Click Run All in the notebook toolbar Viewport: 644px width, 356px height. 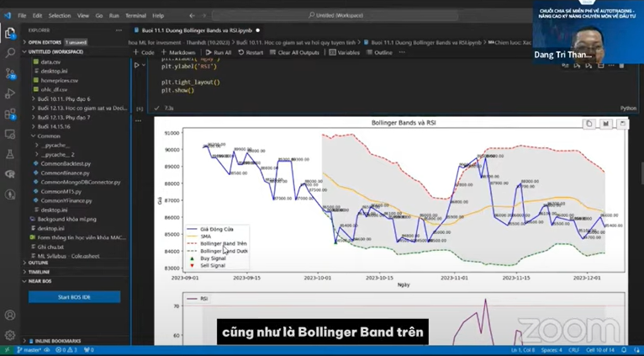pos(219,52)
